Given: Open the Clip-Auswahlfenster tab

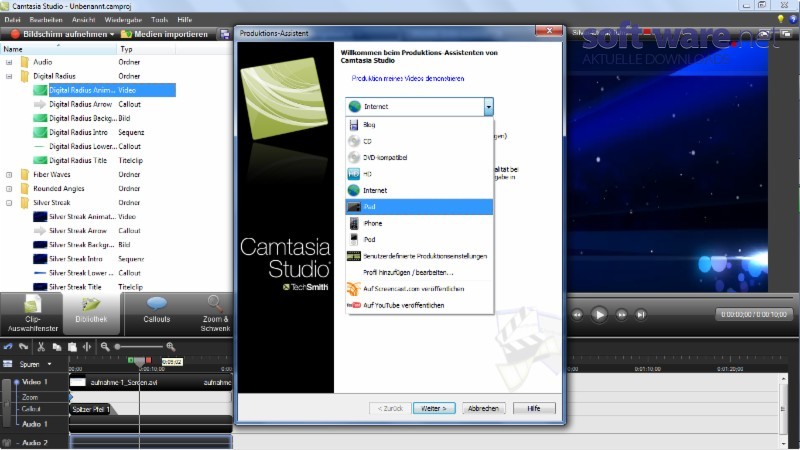Looking at the screenshot, I should tap(32, 313).
